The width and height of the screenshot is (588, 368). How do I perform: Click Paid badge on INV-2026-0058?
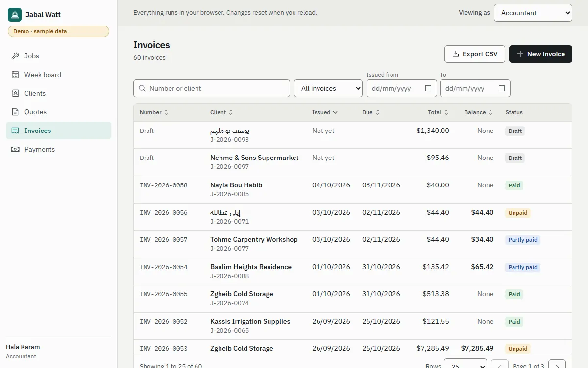[x=514, y=185]
